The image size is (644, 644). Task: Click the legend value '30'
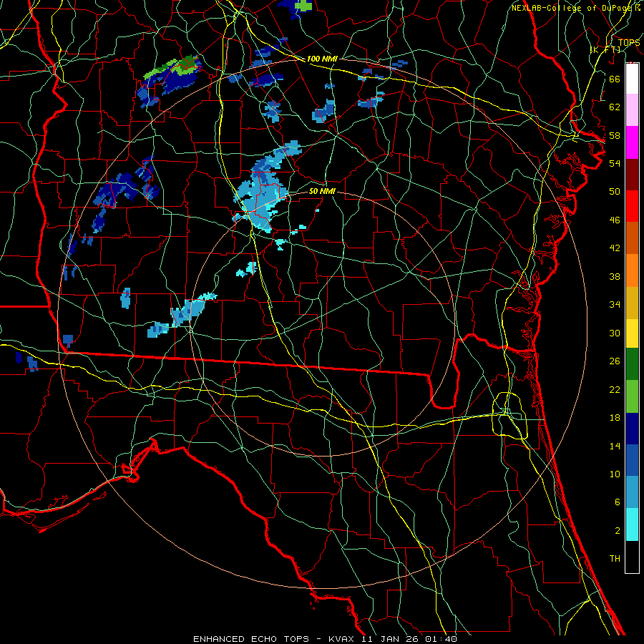(615, 333)
